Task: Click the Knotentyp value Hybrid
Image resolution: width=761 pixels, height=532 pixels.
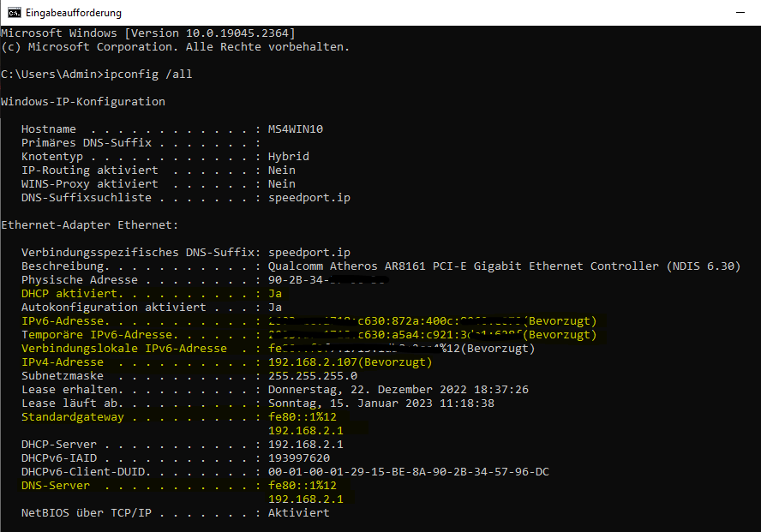Action: coord(289,157)
